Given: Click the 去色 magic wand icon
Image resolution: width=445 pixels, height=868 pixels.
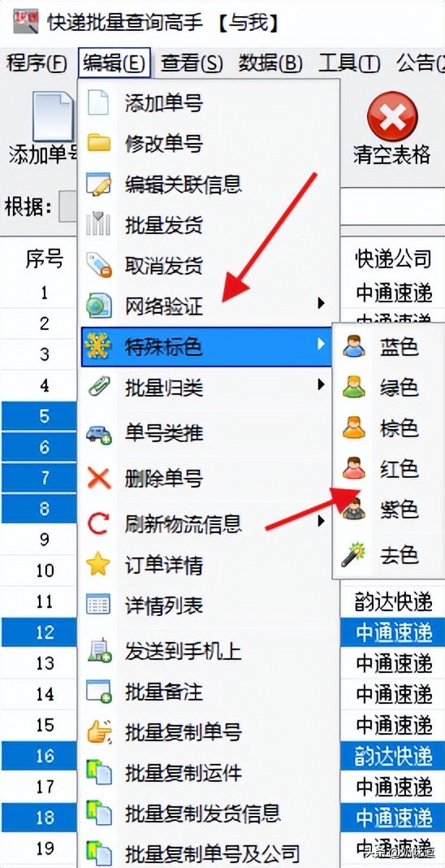Looking at the screenshot, I should pos(354,554).
